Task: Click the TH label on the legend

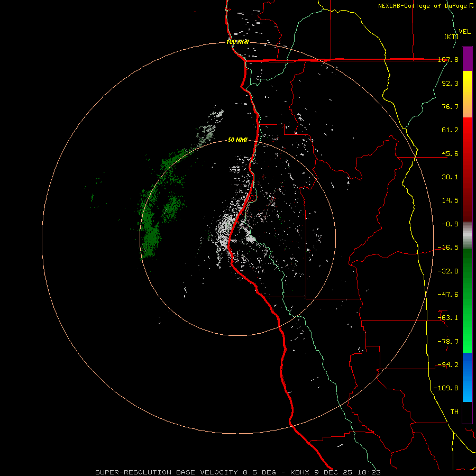Action: click(x=454, y=412)
